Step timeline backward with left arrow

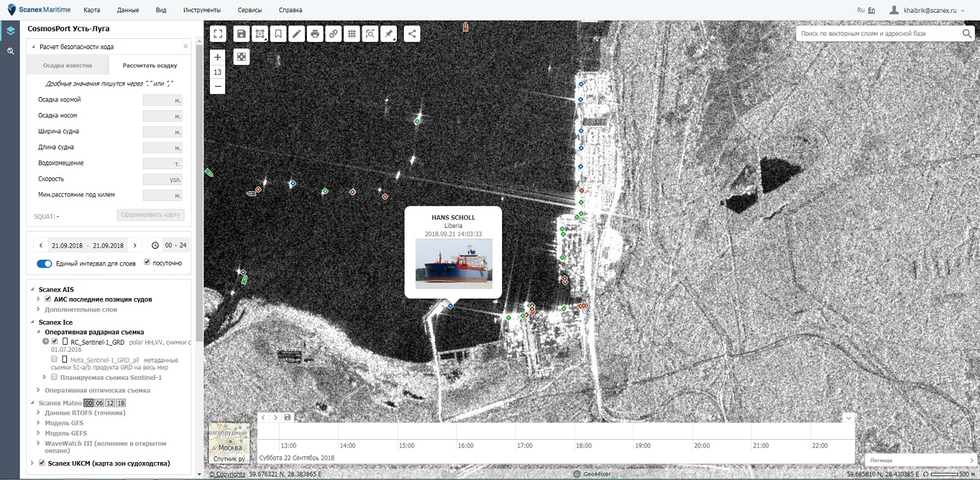click(x=264, y=417)
